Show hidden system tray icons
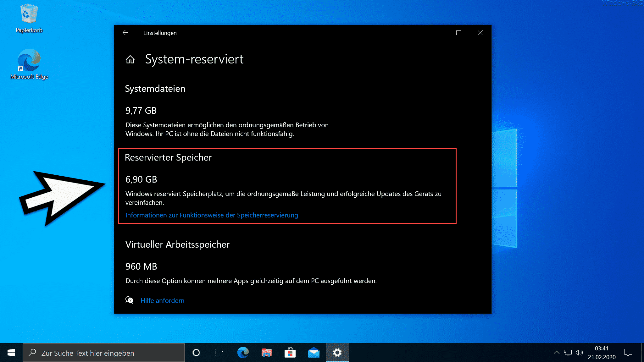This screenshot has height=362, width=644. coord(557,353)
